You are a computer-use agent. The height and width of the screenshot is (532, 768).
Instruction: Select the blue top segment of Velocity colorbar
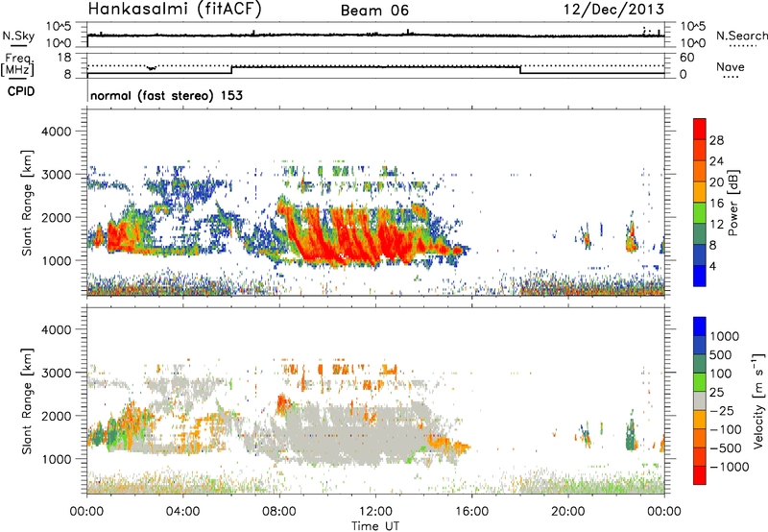(700, 326)
